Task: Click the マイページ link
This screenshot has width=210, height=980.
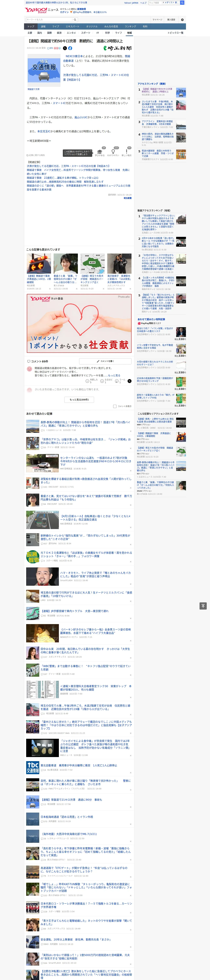Action: [157, 20]
